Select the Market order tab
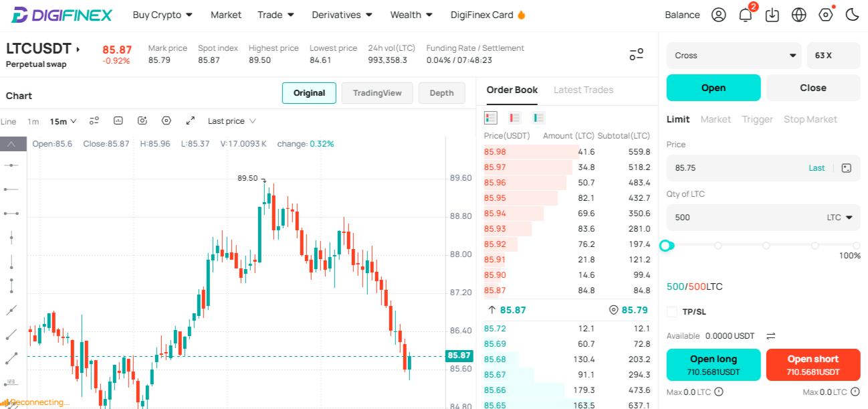The height and width of the screenshot is (409, 868). click(x=716, y=119)
